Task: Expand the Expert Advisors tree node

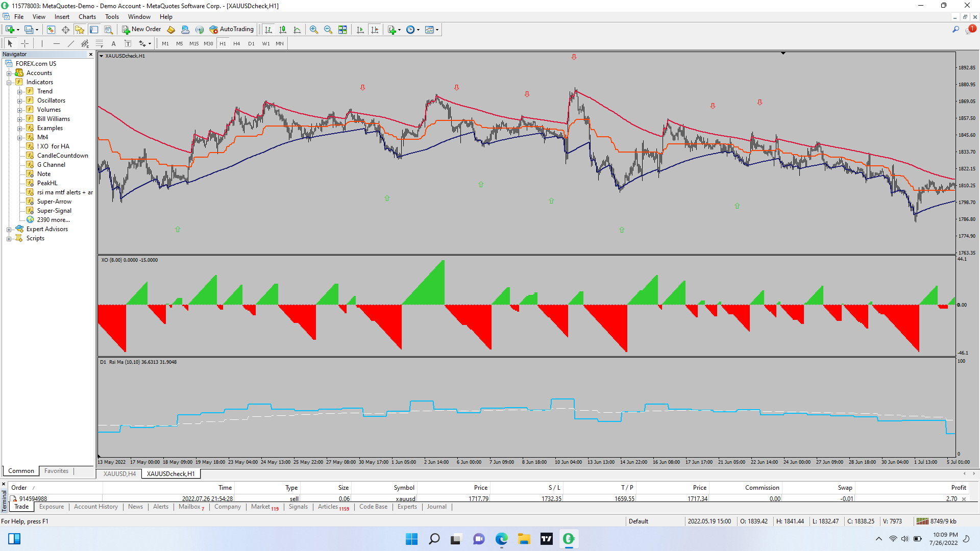Action: tap(9, 230)
